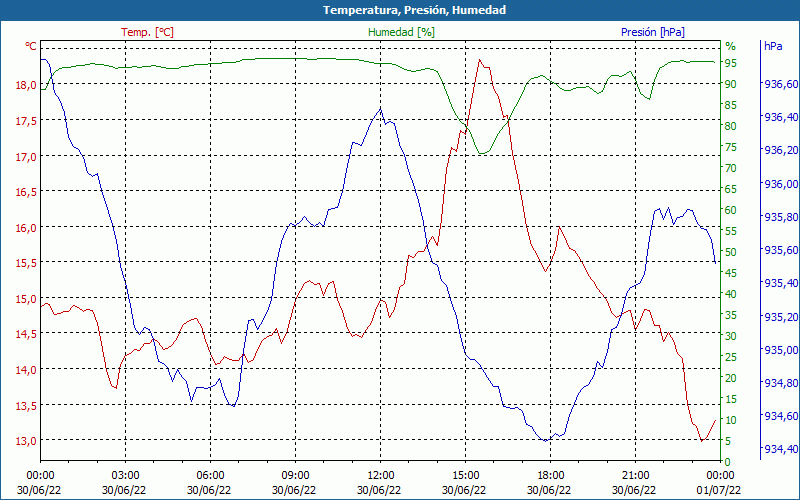Click the 16,5 temperature axis value
The image size is (800, 500).
tap(27, 192)
